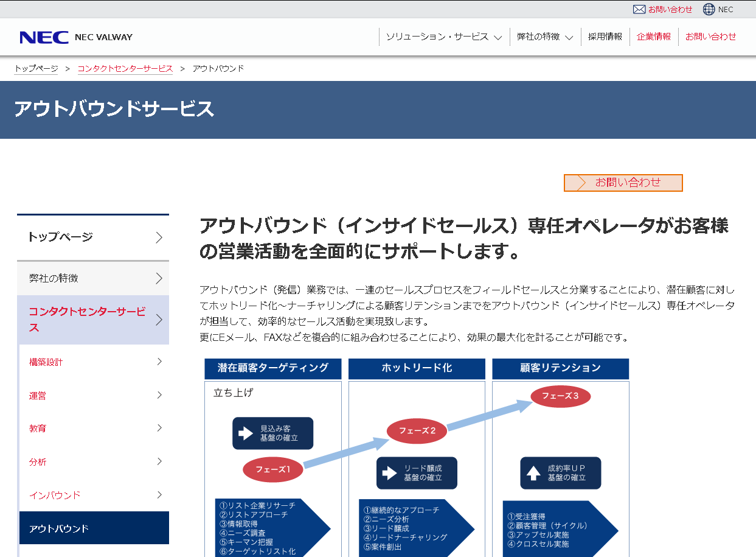
Task: Open 弊社の特徴 in the sidebar
Action: coord(93,279)
